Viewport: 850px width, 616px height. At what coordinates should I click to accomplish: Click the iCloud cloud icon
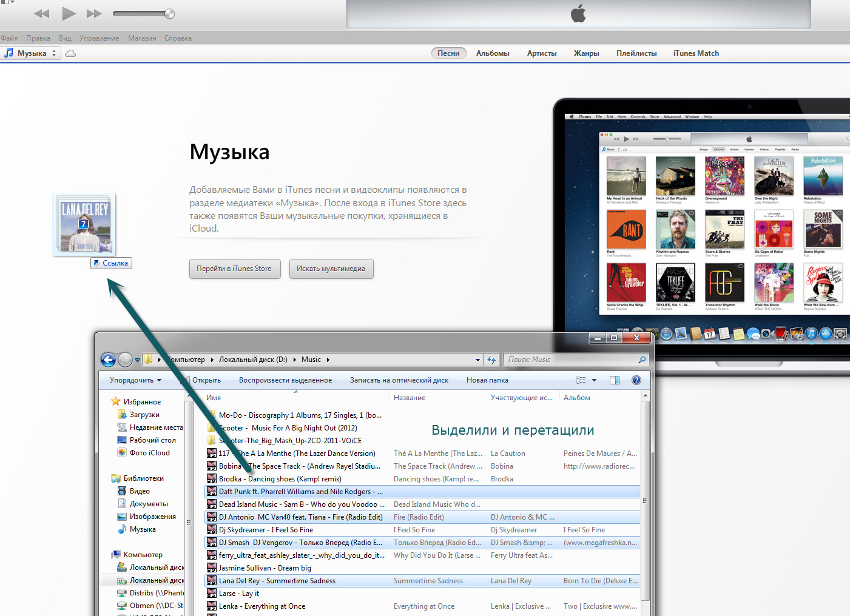coord(70,53)
